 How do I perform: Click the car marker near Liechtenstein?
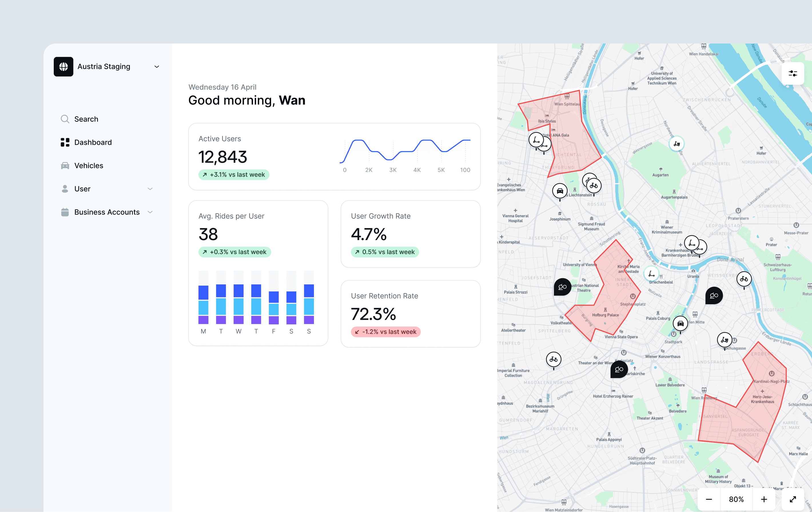pyautogui.click(x=560, y=191)
